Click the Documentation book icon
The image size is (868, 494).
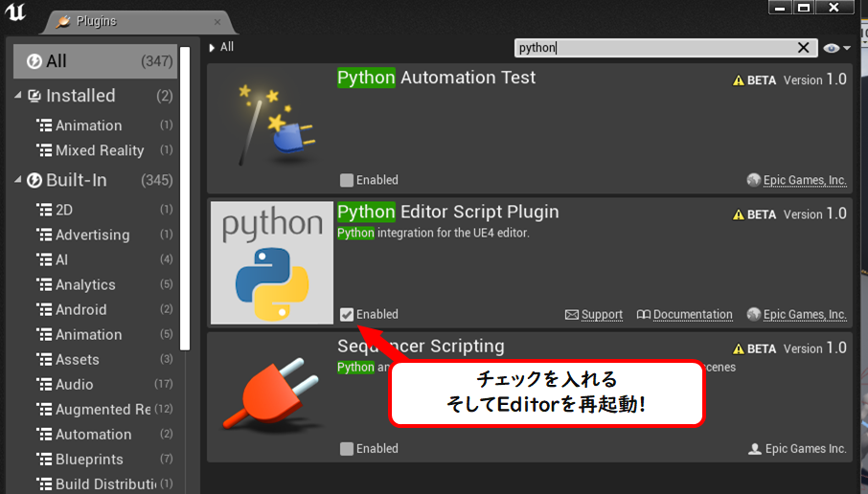click(643, 315)
